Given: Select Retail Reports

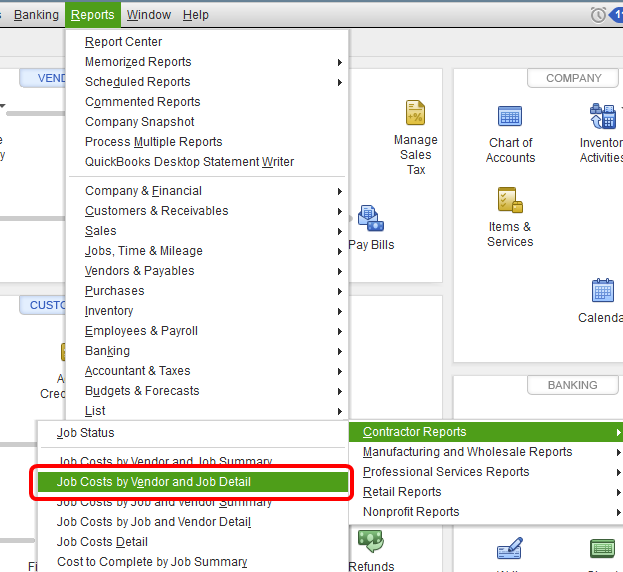Looking at the screenshot, I should tap(486, 492).
